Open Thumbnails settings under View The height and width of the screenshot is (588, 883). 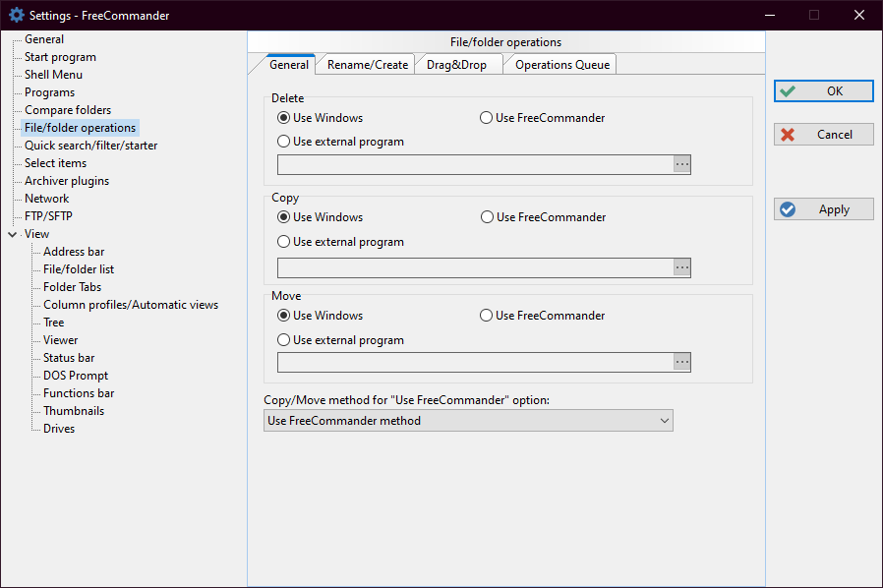(x=74, y=411)
